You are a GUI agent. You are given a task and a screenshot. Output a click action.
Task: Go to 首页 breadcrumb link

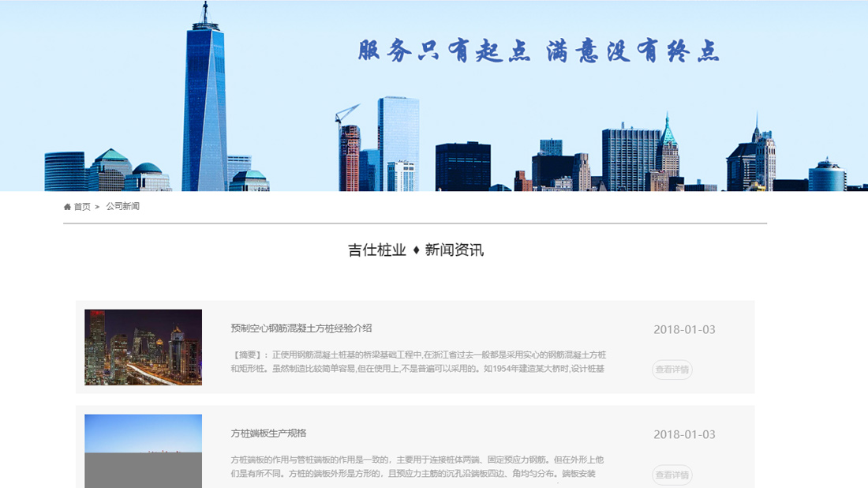pyautogui.click(x=82, y=207)
